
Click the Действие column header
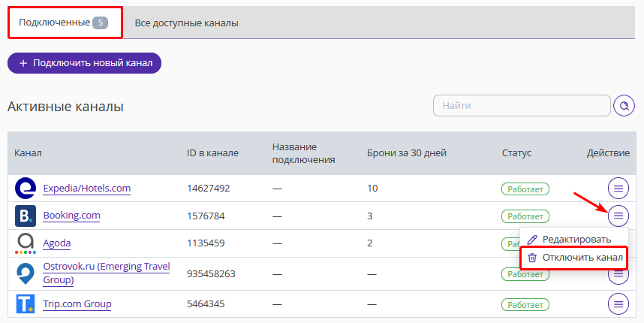click(x=608, y=153)
